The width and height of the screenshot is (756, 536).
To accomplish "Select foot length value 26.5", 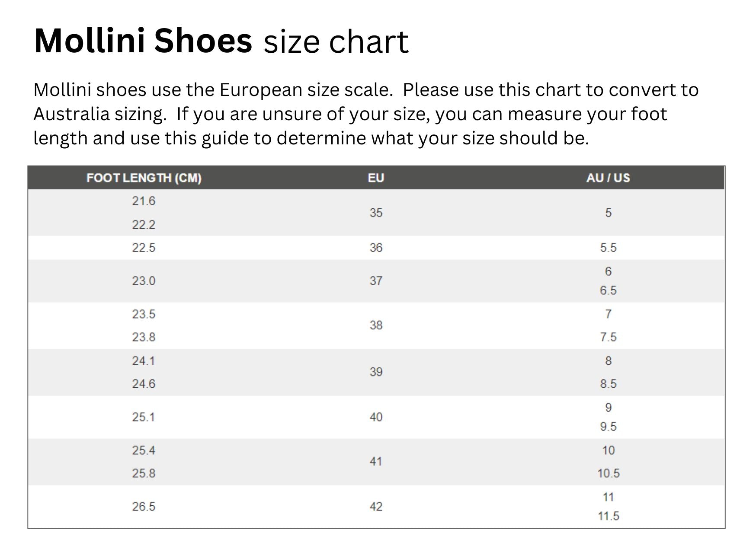I will click(x=144, y=507).
